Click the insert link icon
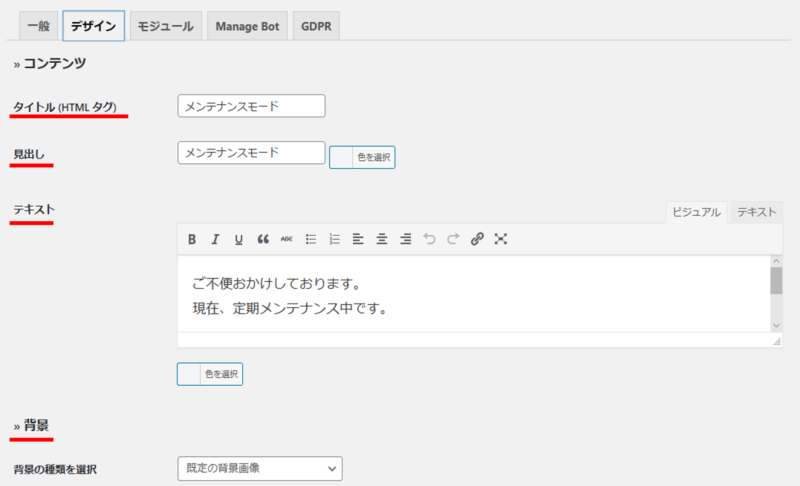The width and height of the screenshot is (800, 486). click(x=477, y=239)
